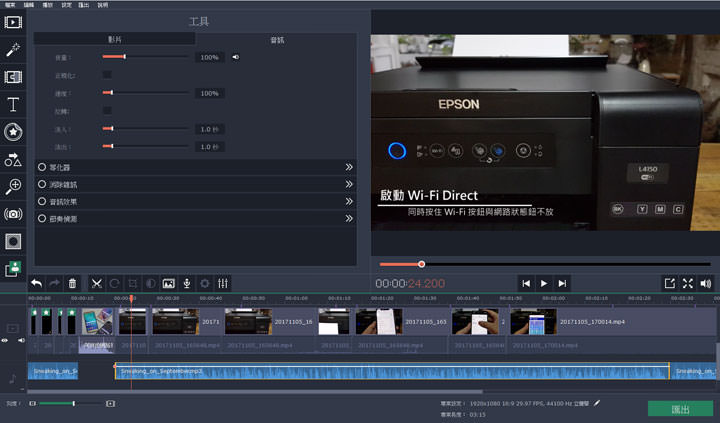Open the Stickers star icon panel
The width and height of the screenshot is (720, 423).
pyautogui.click(x=13, y=132)
